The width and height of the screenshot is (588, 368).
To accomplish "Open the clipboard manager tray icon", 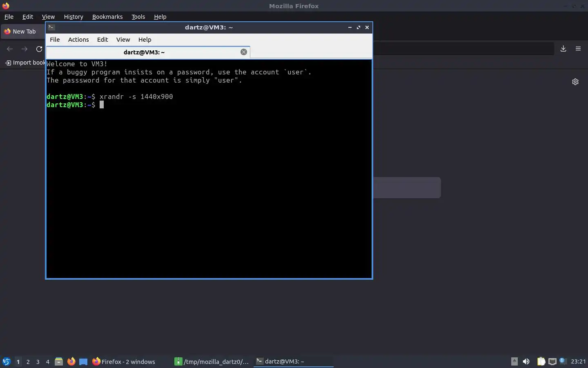I will [541, 361].
